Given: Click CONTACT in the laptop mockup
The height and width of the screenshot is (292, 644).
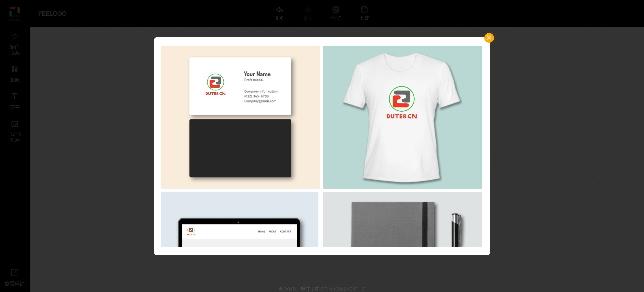Looking at the screenshot, I should (x=286, y=232).
